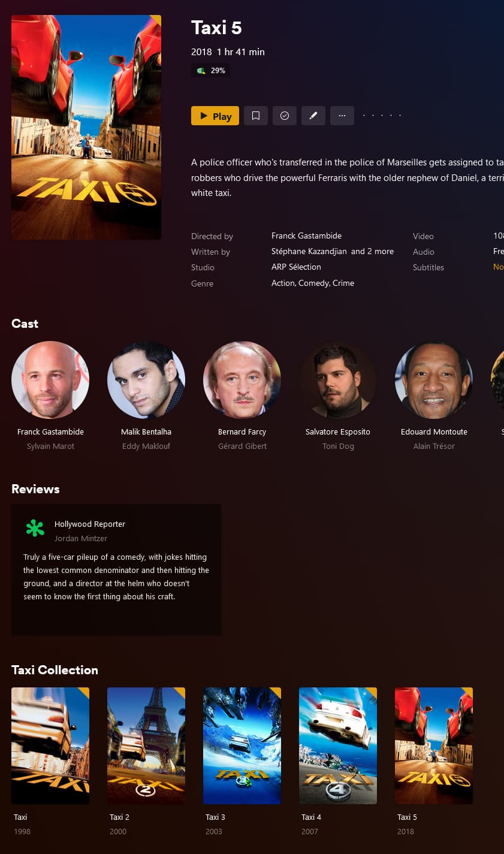Click the Play button
This screenshot has width=504, height=854.
pos(215,116)
